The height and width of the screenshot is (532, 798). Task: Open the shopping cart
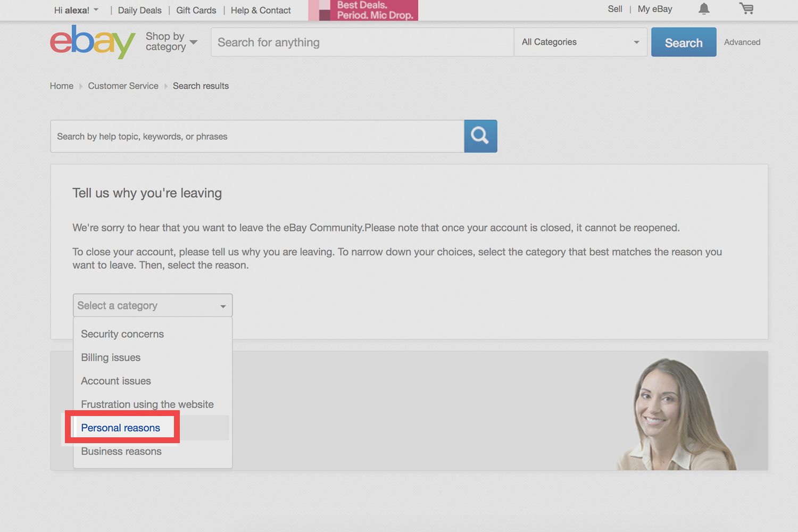[x=746, y=9]
